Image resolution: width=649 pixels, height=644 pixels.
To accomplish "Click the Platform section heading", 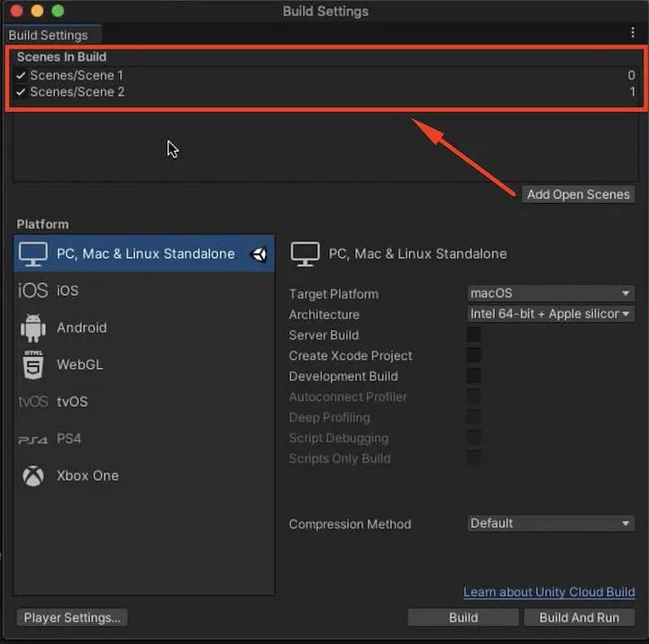I will pos(42,225).
